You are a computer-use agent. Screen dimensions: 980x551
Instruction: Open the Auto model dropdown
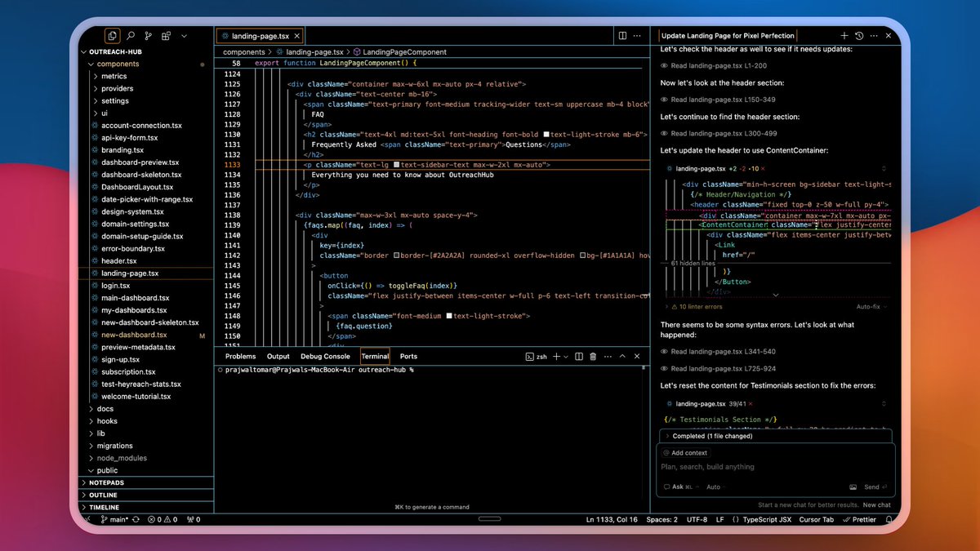pyautogui.click(x=716, y=487)
